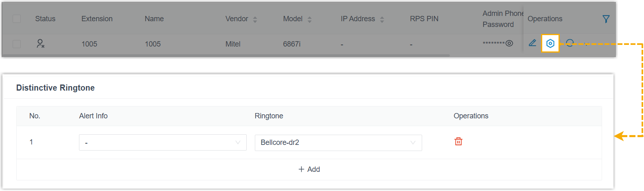
Task: Click the circular refresh icon in Operations
Action: tap(570, 43)
